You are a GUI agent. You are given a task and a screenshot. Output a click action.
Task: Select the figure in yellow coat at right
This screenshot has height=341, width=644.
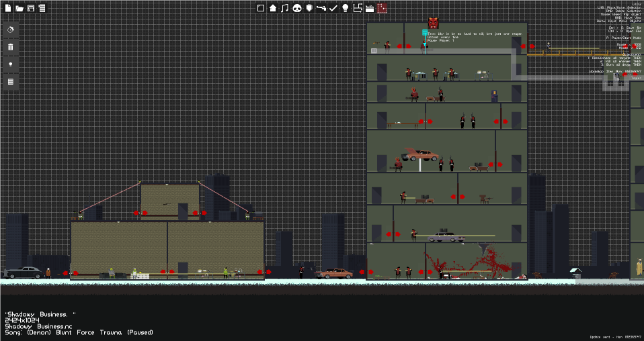pos(639,267)
